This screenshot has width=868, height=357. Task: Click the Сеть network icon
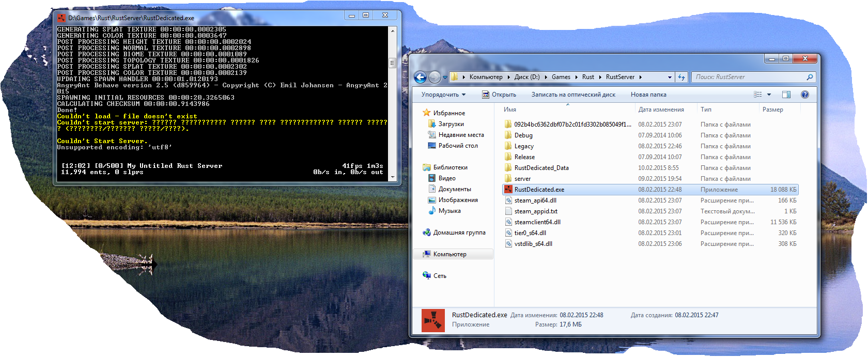point(427,276)
